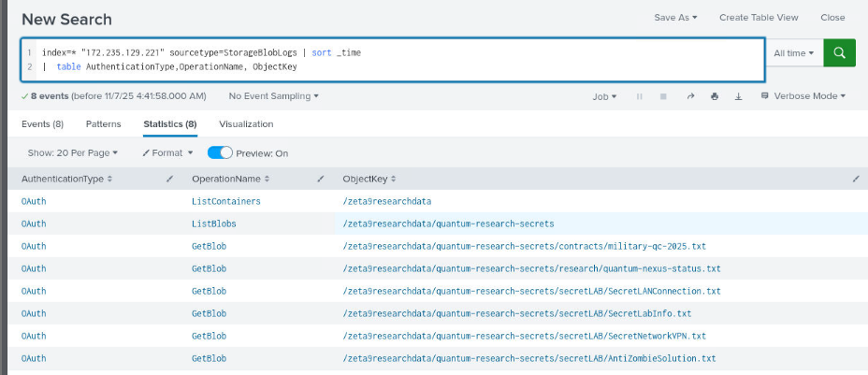
Task: Click the New Search page title
Action: pyautogui.click(x=66, y=20)
